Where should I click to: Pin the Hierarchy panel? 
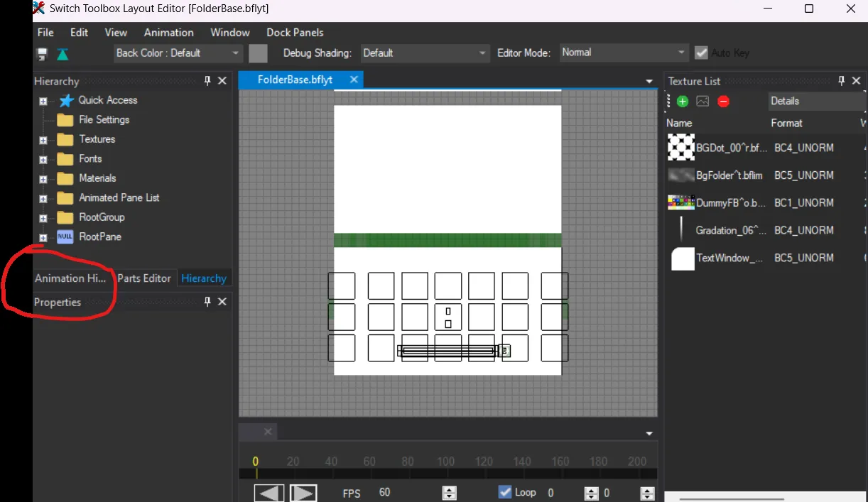(x=207, y=81)
